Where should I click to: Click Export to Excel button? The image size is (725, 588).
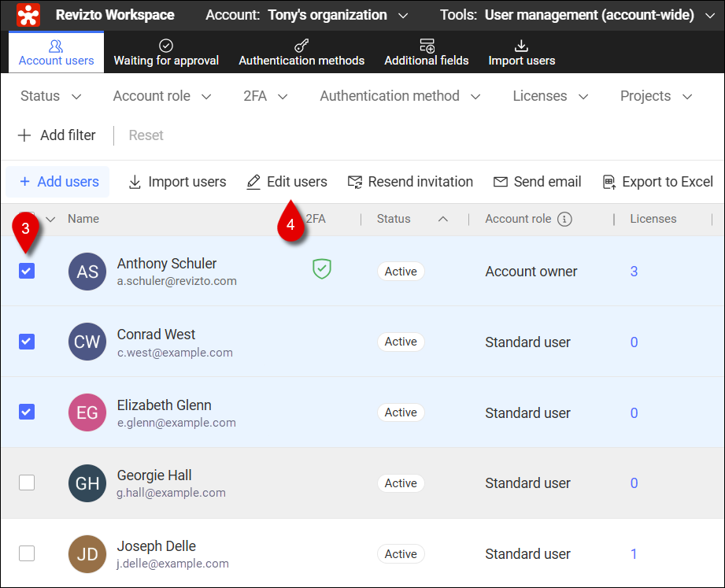(657, 182)
